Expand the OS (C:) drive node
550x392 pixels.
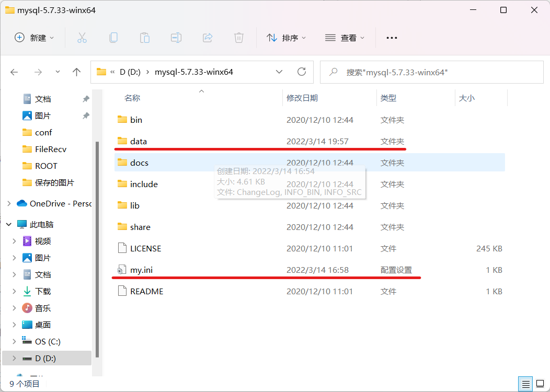[x=14, y=341]
